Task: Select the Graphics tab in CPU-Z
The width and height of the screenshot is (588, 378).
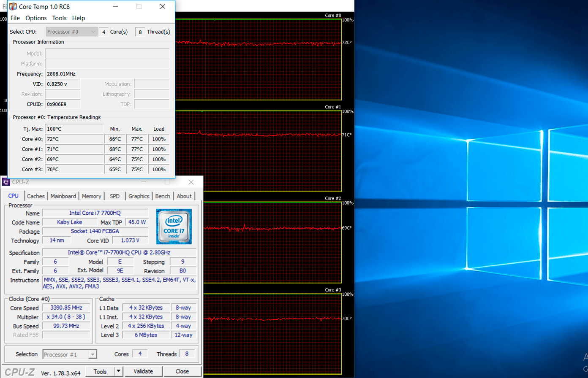Action: coord(139,196)
